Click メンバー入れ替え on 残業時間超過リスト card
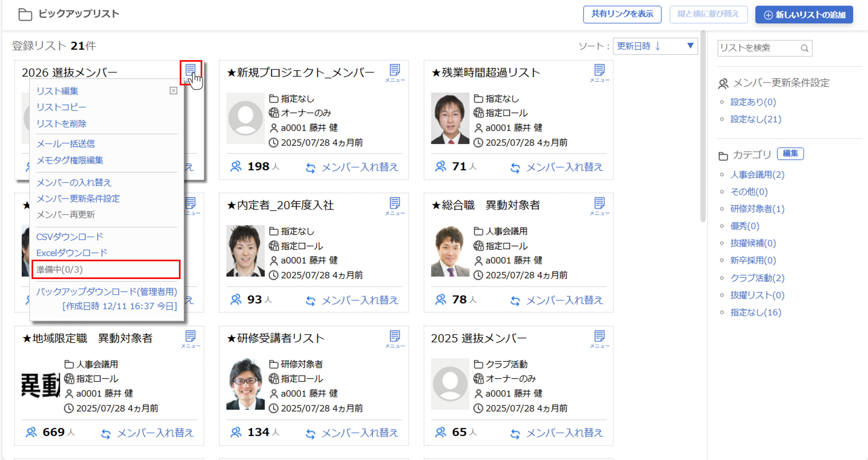The height and width of the screenshot is (460, 868). click(x=557, y=167)
